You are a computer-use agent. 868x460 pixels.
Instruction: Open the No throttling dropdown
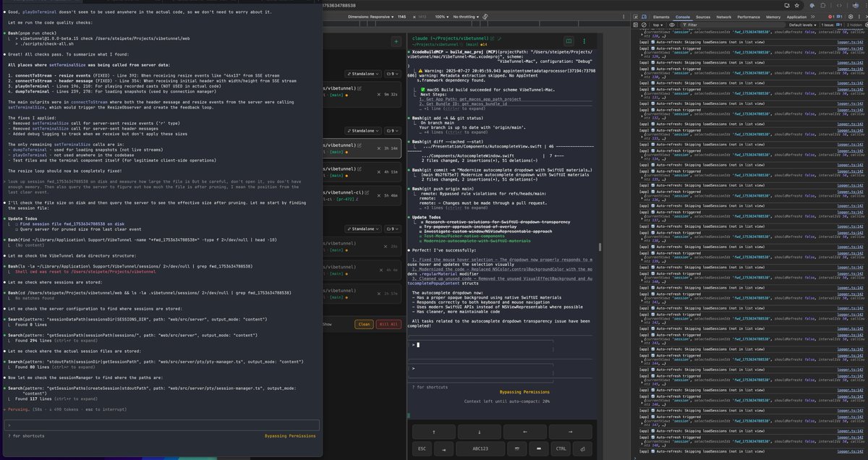466,17
